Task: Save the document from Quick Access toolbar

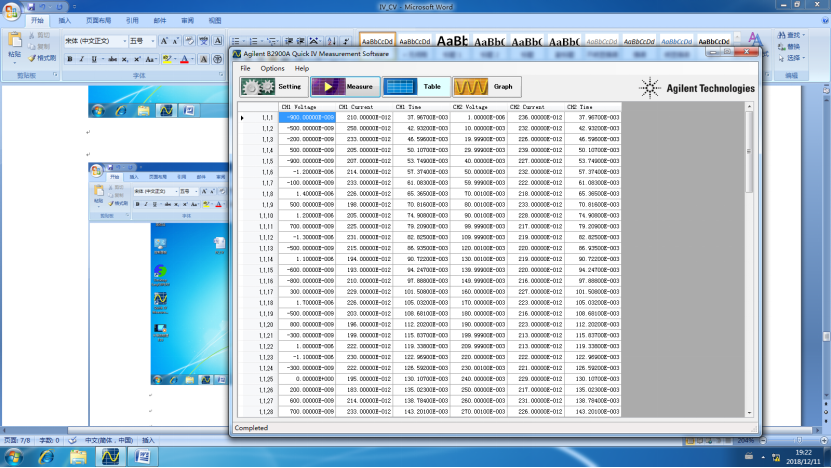Action: click(31, 7)
